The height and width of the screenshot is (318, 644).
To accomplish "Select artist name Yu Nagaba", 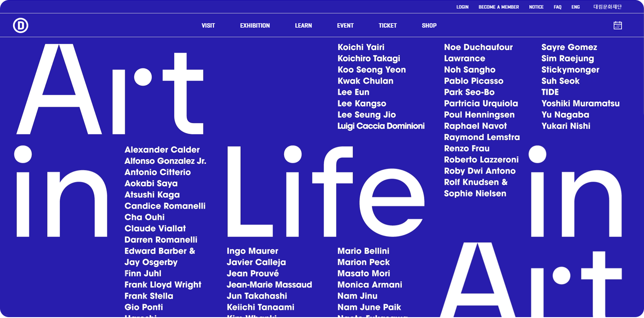I will click(x=565, y=115).
